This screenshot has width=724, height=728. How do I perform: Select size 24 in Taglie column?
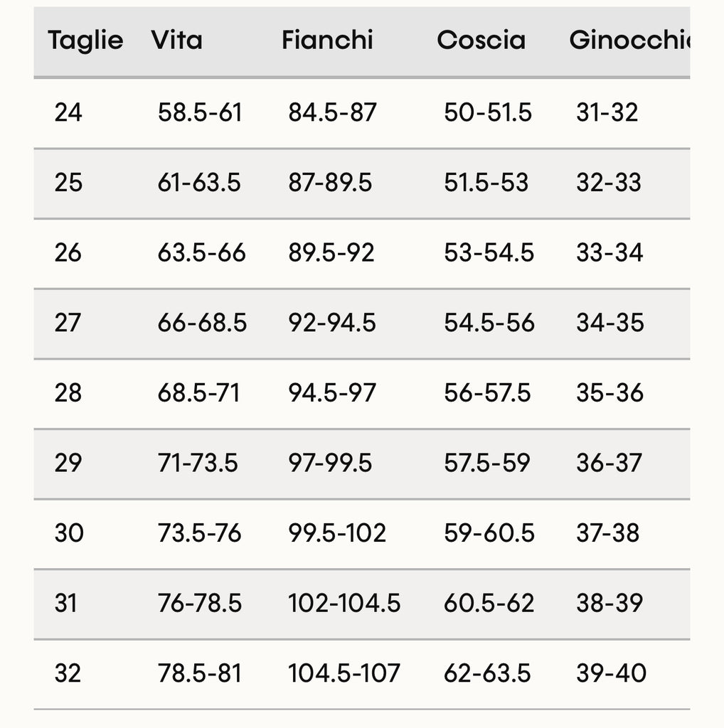click(x=68, y=112)
